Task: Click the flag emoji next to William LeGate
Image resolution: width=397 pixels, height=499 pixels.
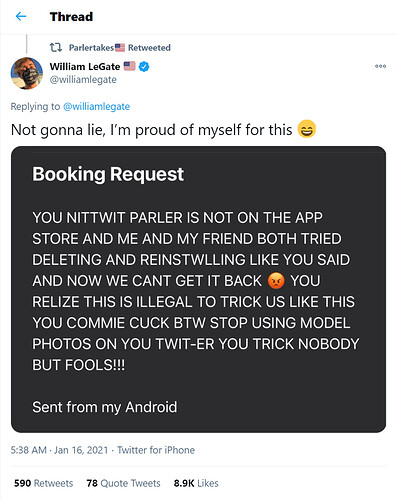Action: pyautogui.click(x=130, y=66)
